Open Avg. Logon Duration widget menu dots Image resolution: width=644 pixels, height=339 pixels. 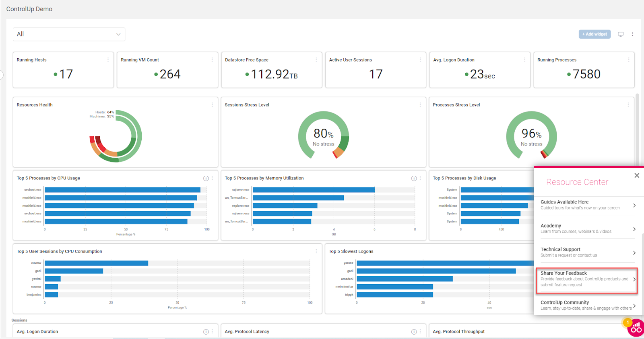pyautogui.click(x=524, y=60)
